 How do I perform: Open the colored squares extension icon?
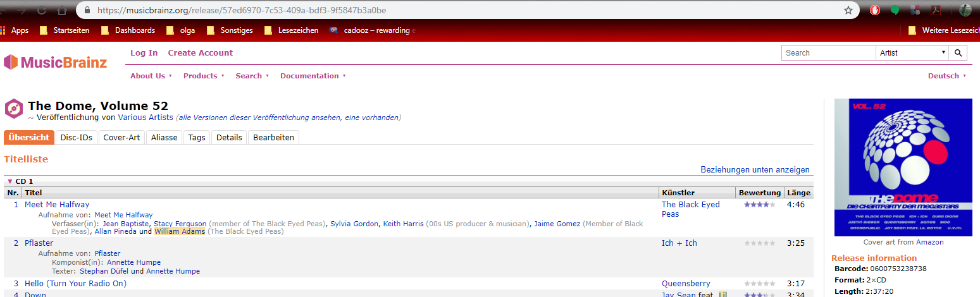[915, 10]
